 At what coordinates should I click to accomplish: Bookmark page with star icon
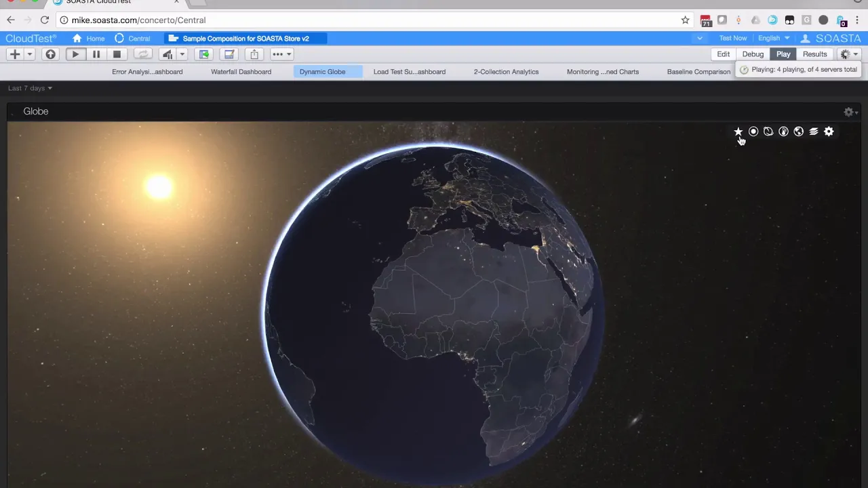[685, 20]
